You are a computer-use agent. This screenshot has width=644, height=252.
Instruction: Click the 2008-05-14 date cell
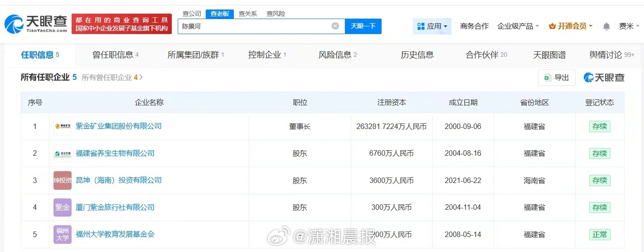click(x=463, y=235)
